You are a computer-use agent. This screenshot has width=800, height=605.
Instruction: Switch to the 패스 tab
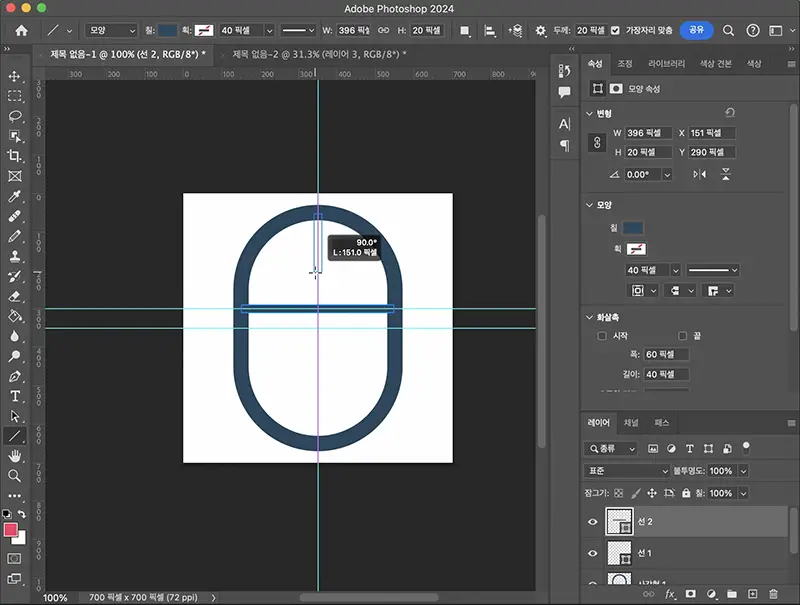(662, 423)
